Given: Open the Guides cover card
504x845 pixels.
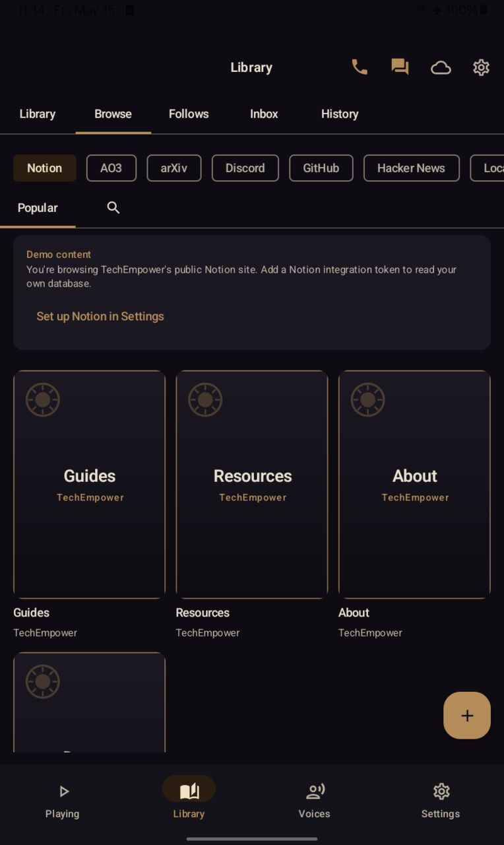Looking at the screenshot, I should point(89,485).
